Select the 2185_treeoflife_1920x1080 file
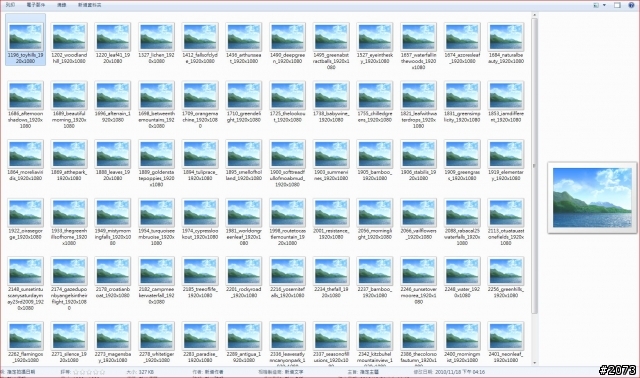The image size is (640, 378). [200, 277]
